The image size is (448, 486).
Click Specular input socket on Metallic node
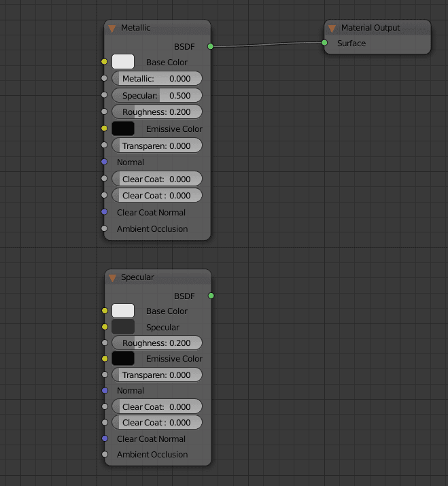tap(104, 95)
